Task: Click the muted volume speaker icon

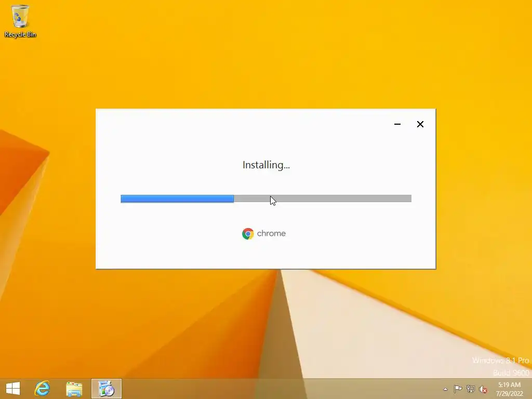Action: coord(483,389)
